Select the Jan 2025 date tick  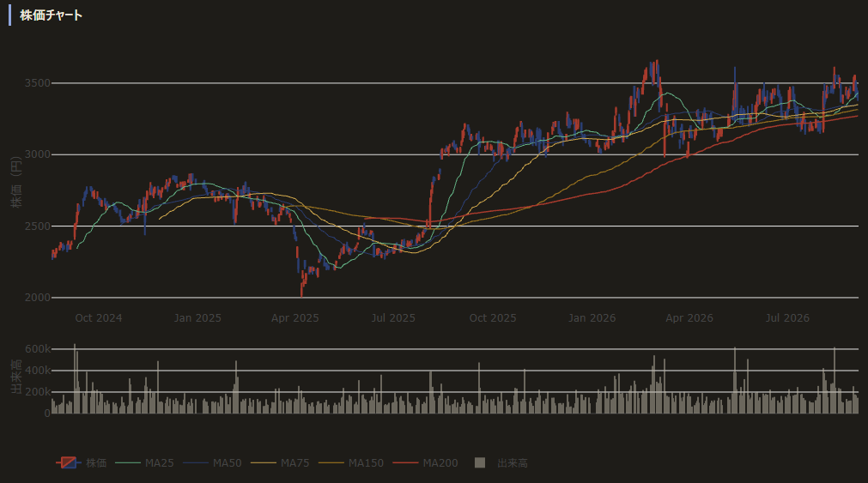point(197,318)
